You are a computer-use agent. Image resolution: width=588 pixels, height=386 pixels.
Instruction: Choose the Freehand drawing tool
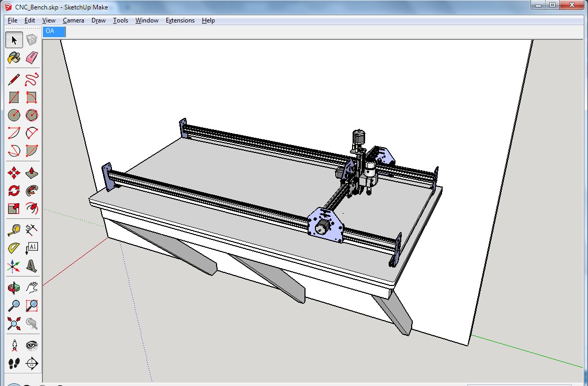tap(32, 80)
